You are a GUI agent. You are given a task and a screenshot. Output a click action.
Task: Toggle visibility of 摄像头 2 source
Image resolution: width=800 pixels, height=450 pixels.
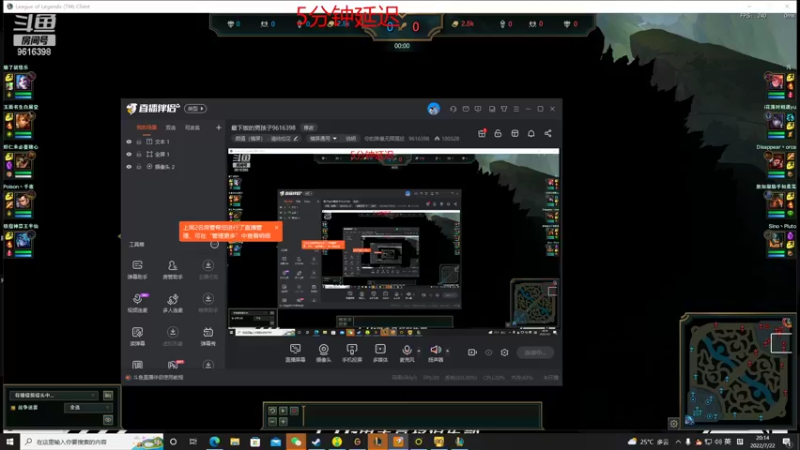(x=129, y=167)
